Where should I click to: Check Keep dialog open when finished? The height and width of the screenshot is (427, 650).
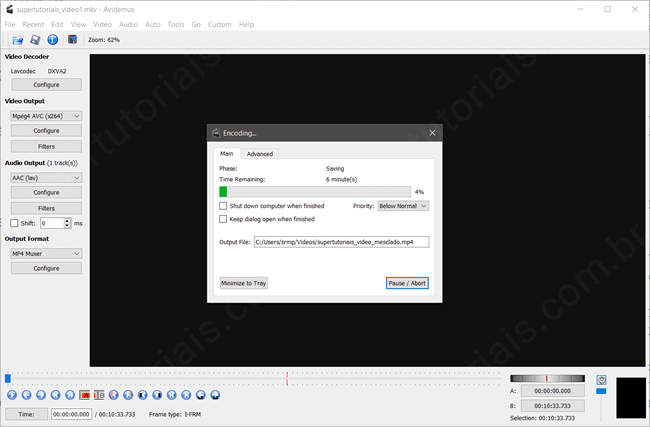click(x=223, y=219)
